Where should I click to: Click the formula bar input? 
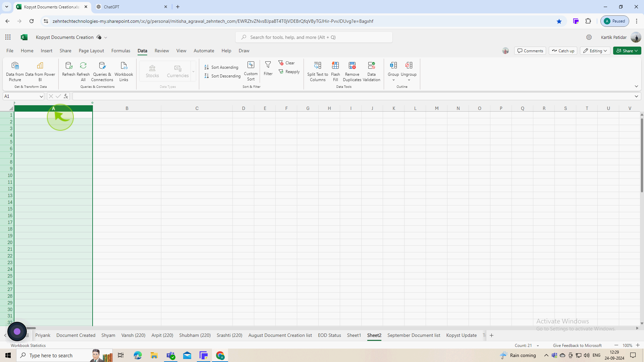pyautogui.click(x=352, y=97)
